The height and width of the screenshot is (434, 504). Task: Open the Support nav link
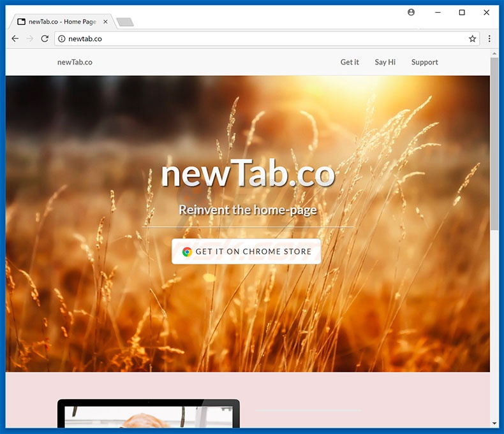tap(425, 62)
